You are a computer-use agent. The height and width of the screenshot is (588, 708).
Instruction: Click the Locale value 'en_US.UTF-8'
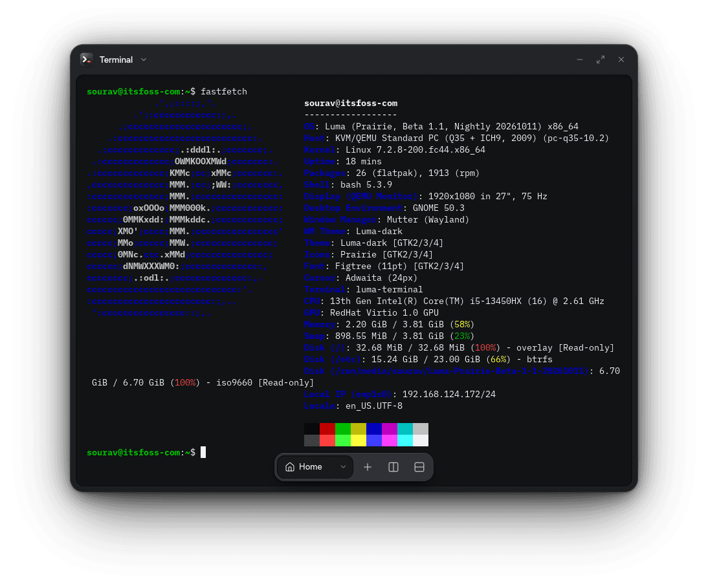click(x=374, y=406)
